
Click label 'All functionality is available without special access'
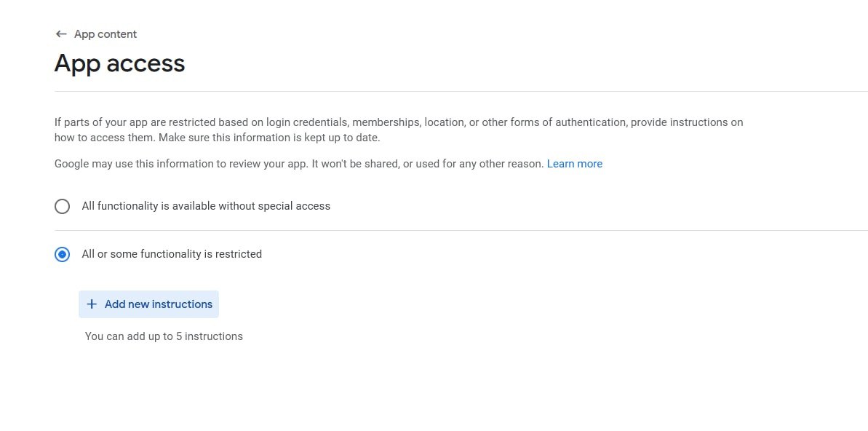click(x=206, y=206)
